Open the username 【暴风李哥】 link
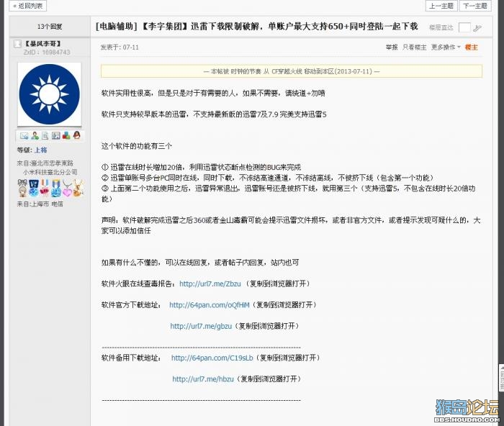This screenshot has height=426, width=504. point(42,43)
